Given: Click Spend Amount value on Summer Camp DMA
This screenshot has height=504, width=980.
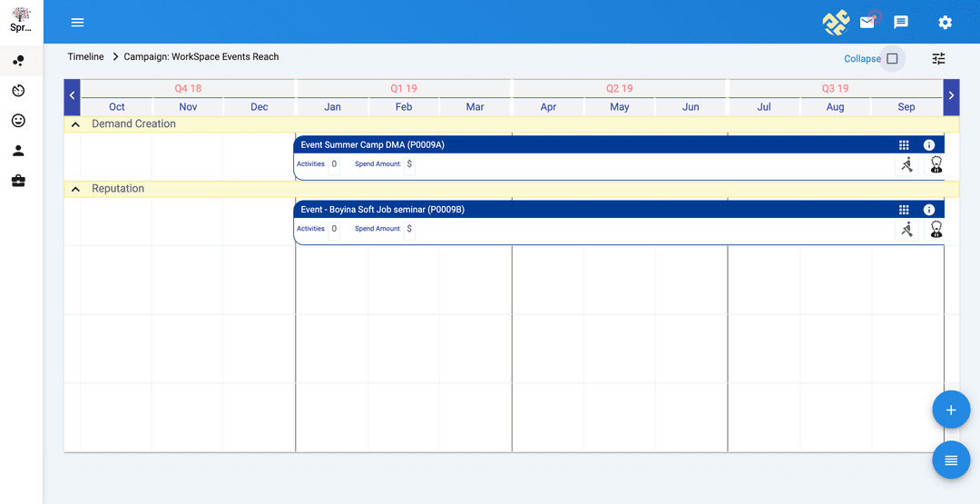Looking at the screenshot, I should pyautogui.click(x=409, y=164).
